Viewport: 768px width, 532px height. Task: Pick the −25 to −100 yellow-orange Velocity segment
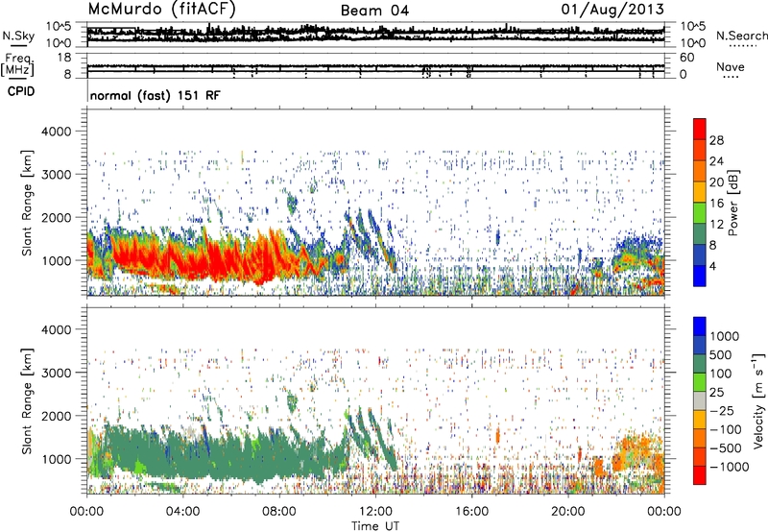coord(700,420)
